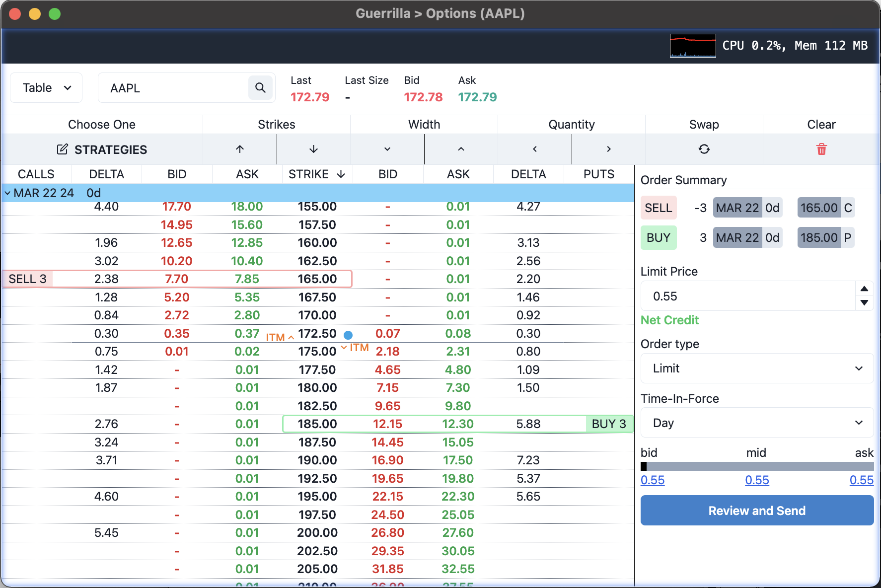The width and height of the screenshot is (881, 588).
Task: Click the PUTS column header
Action: pos(599,174)
